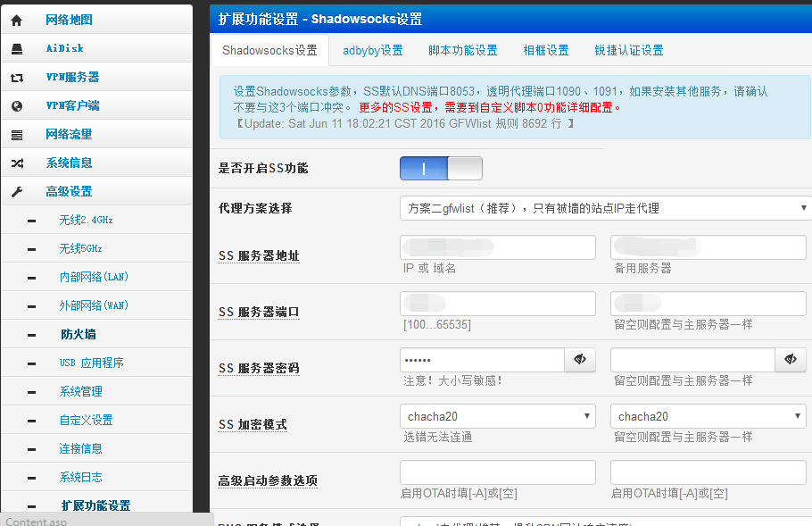
Task: Click the SS 服务器密码 label
Action: pos(259,369)
